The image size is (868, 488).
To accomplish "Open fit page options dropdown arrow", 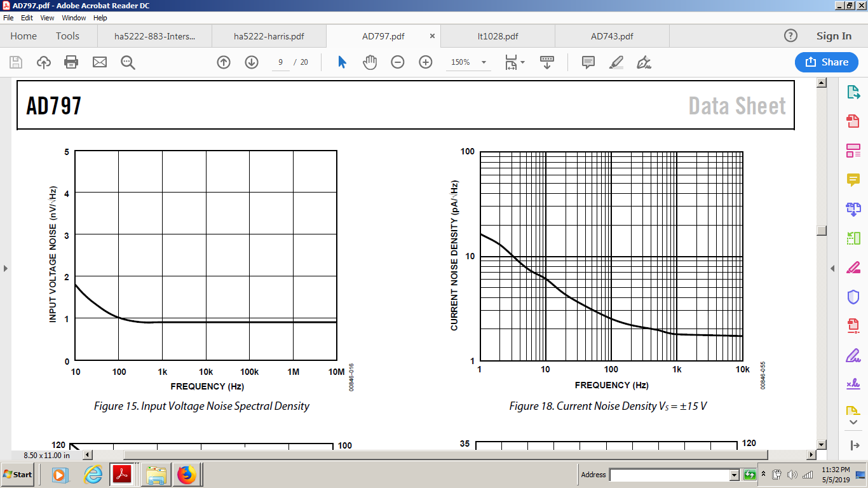I will pos(523,62).
